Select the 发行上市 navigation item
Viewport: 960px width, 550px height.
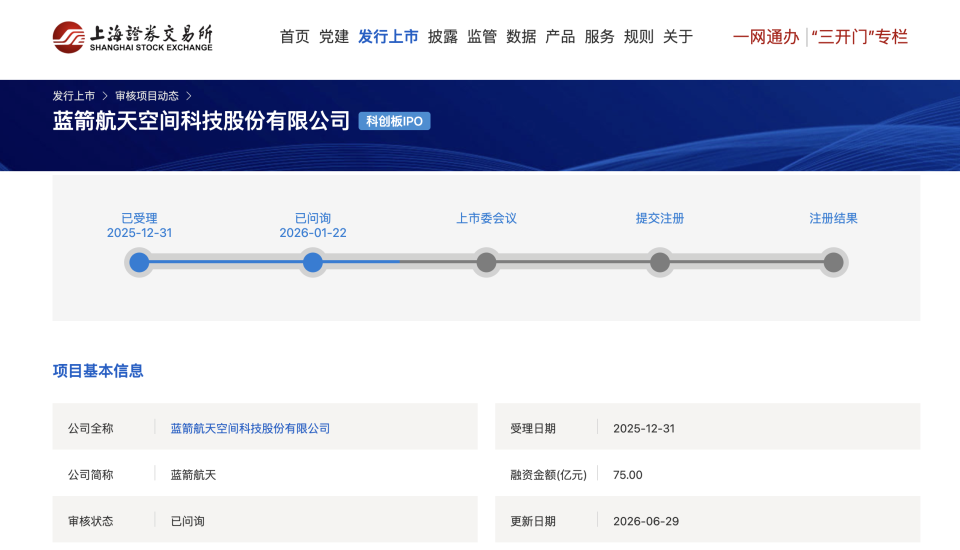pos(388,37)
